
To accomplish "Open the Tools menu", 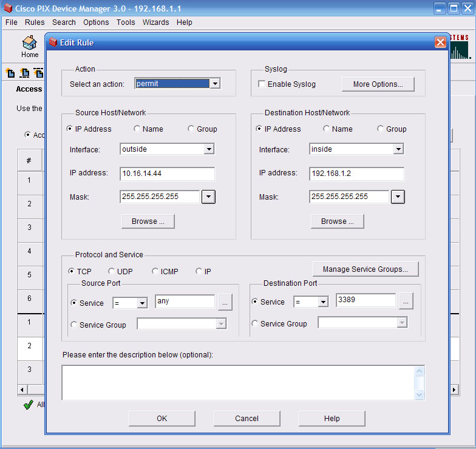I will 126,22.
